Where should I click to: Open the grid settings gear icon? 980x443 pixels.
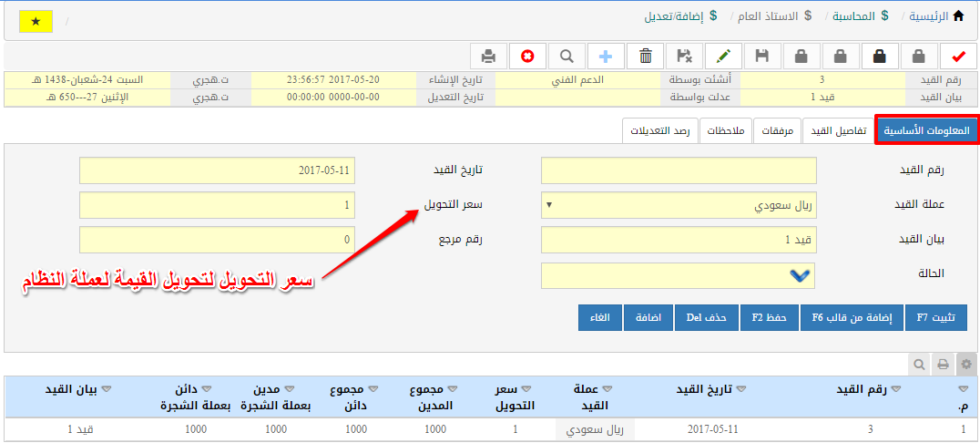[966, 364]
